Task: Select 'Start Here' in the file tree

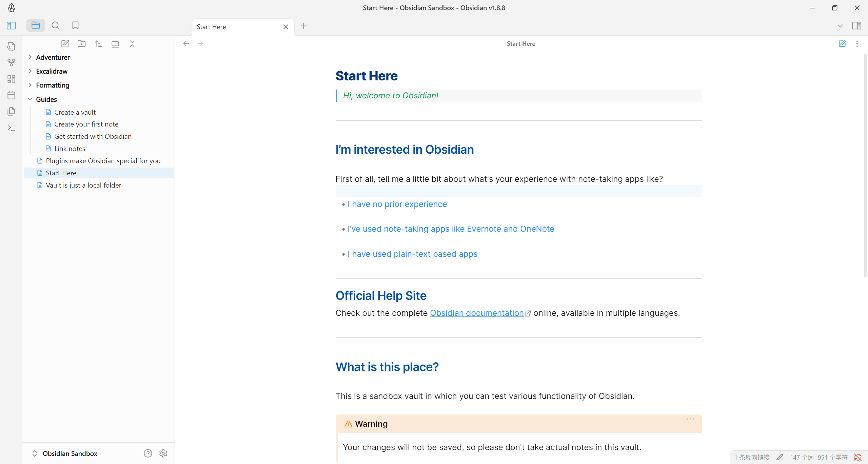Action: (99, 173)
